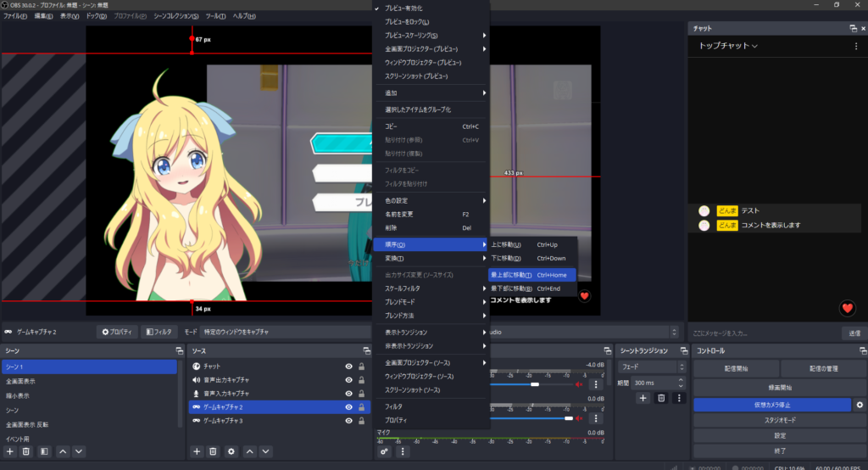868x470 pixels.
Task: Open virtual camera settings gear icon
Action: point(859,406)
